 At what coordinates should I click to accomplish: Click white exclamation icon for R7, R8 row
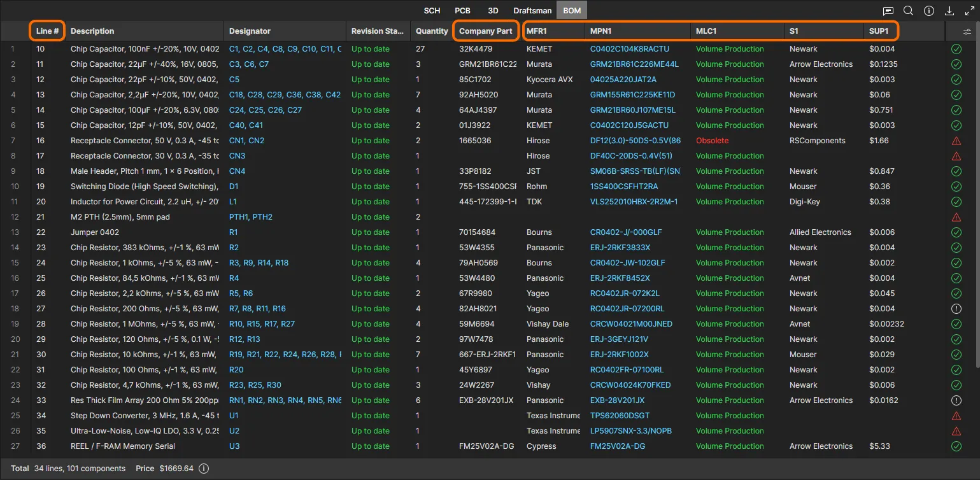(956, 309)
